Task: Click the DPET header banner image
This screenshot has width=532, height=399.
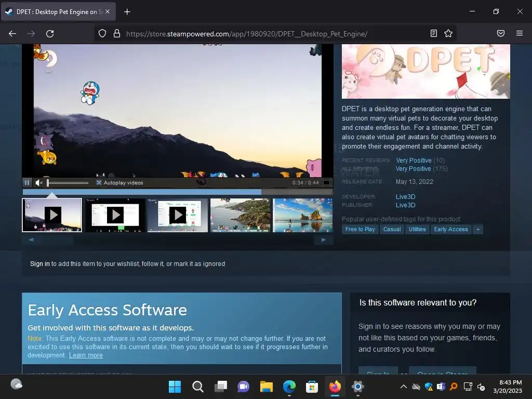Action: (426, 71)
